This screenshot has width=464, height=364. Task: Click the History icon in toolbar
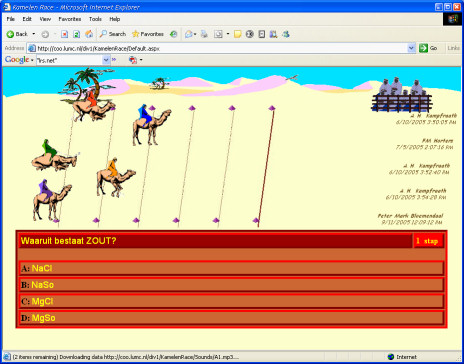174,34
